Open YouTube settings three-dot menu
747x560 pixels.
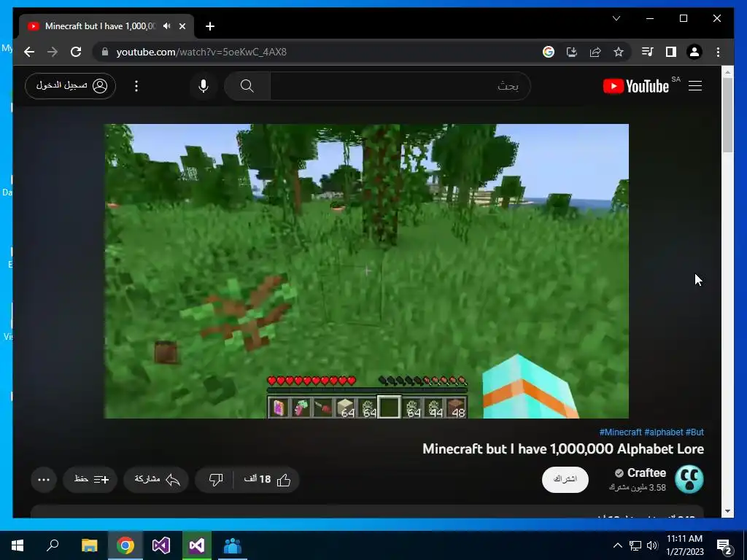(136, 86)
